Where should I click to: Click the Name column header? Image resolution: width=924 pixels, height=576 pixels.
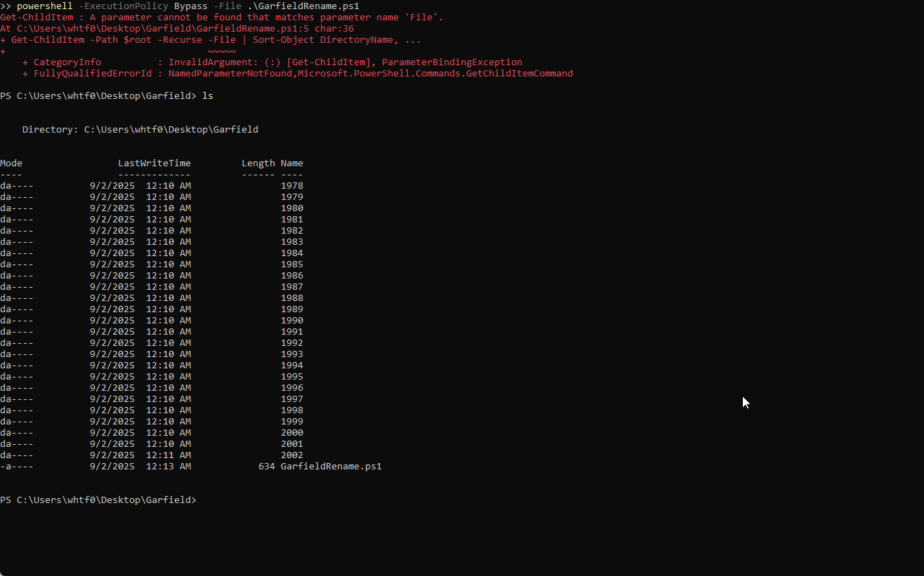pos(291,163)
